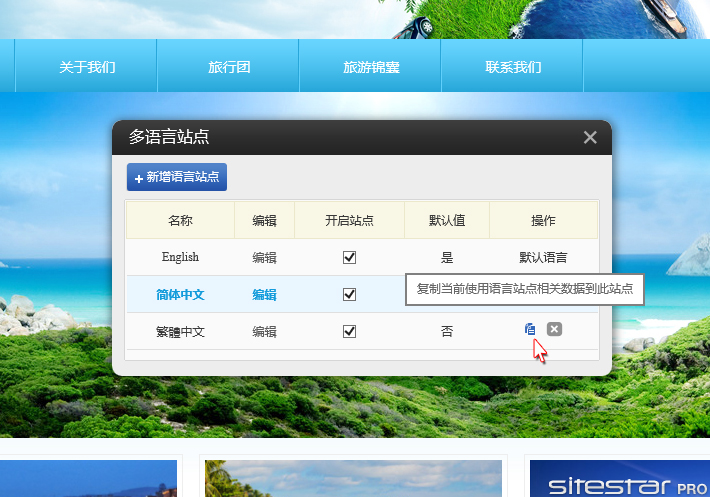This screenshot has height=497, width=710.
Task: Open 编辑 link for 繁體中文 row
Action: [x=264, y=332]
